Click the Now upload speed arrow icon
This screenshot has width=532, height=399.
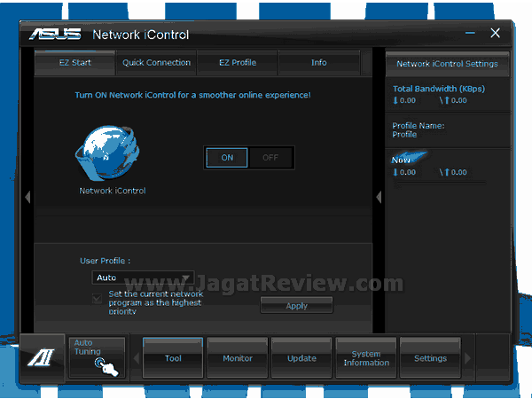click(447, 172)
